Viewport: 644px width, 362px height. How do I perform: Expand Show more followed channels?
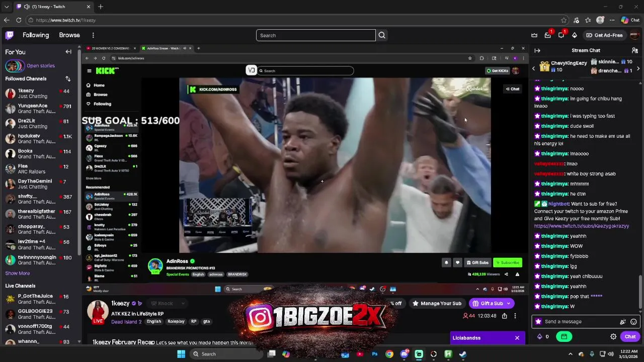pos(18,273)
